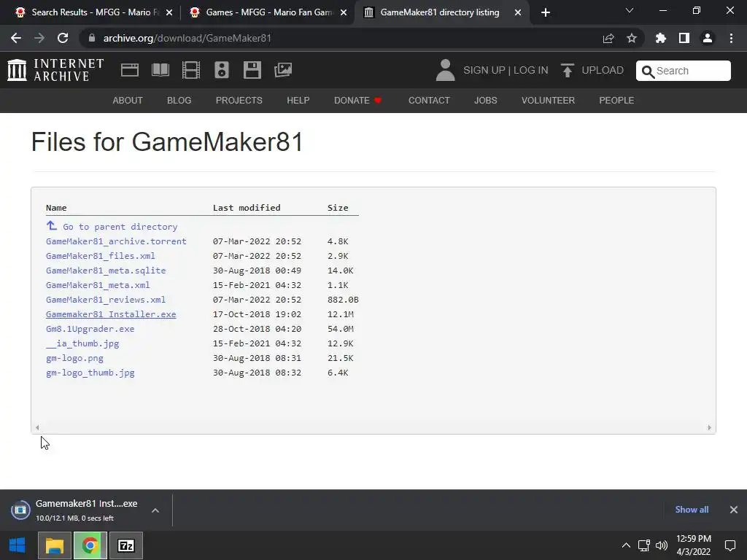
Task: Open the Texts book icon
Action: point(160,70)
